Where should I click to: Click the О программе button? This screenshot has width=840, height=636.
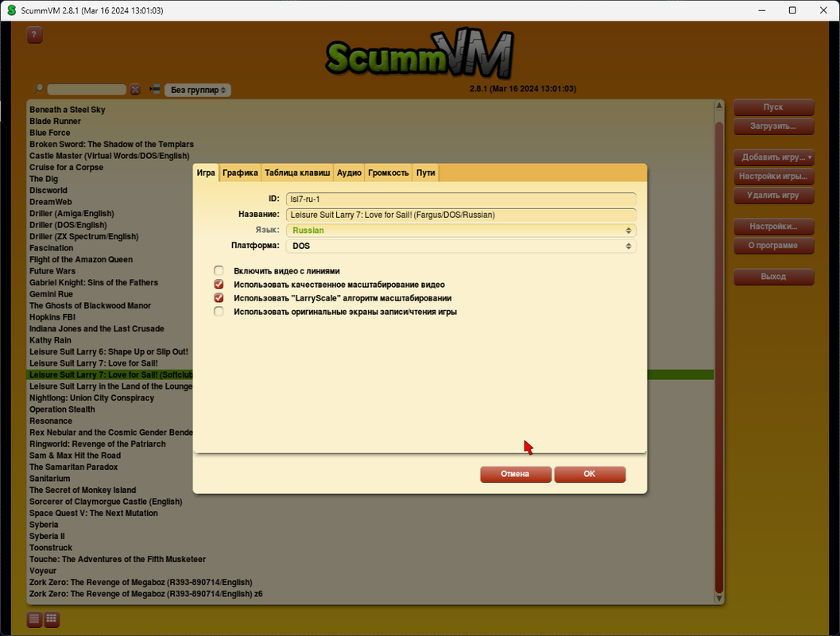coord(773,246)
